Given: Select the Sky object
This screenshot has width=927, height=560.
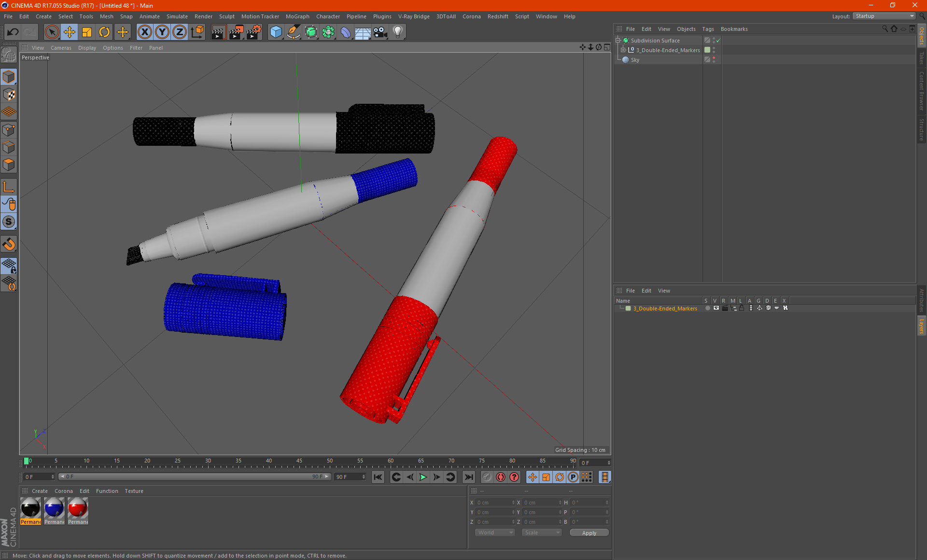Looking at the screenshot, I should (x=635, y=60).
